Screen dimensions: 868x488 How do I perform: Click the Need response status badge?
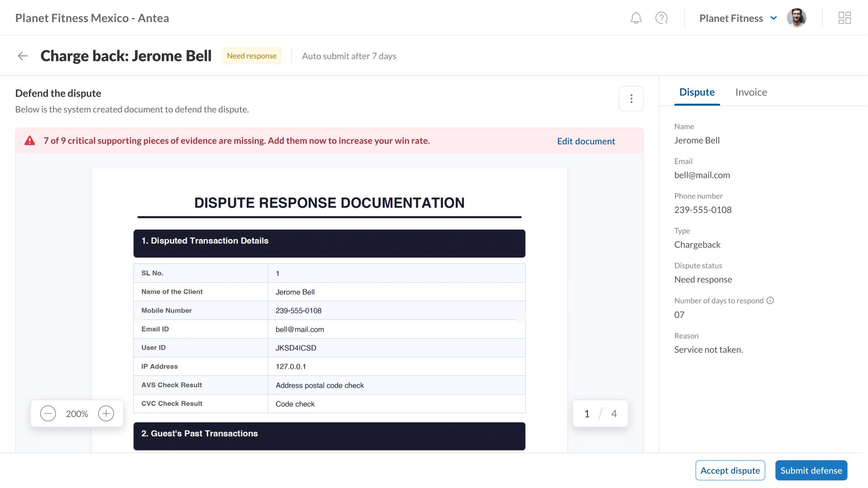coord(251,56)
